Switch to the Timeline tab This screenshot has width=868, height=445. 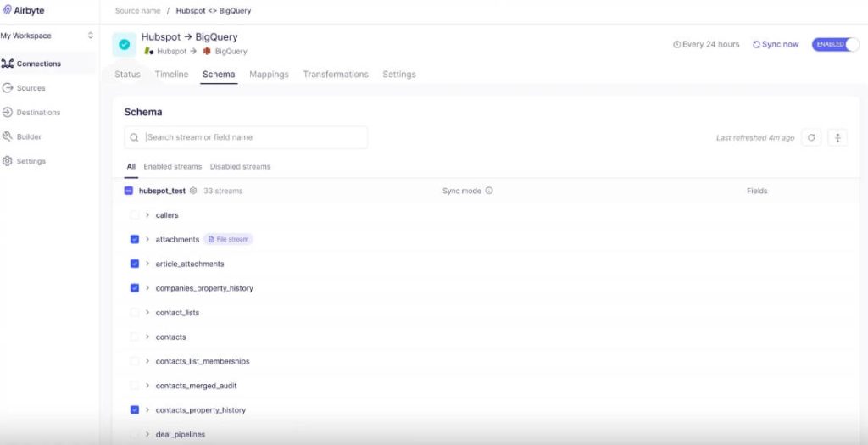click(x=171, y=75)
